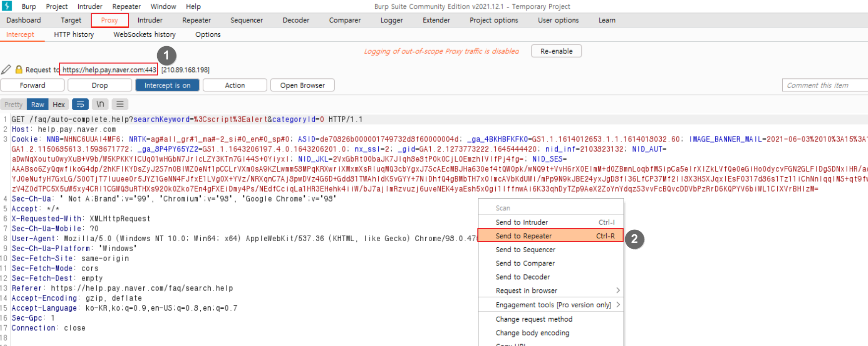Open the Window menu
This screenshot has height=346, width=868.
pos(163,6)
